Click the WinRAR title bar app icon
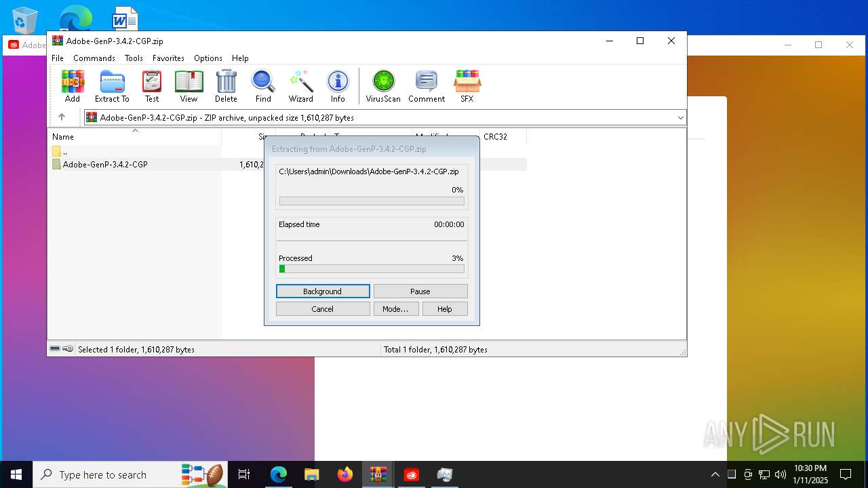Image resolution: width=868 pixels, height=488 pixels. click(58, 41)
